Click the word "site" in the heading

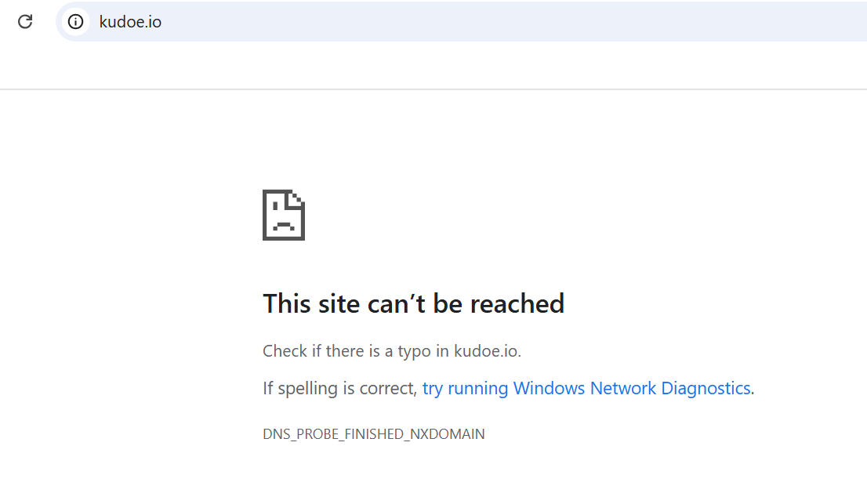pyautogui.click(x=340, y=303)
